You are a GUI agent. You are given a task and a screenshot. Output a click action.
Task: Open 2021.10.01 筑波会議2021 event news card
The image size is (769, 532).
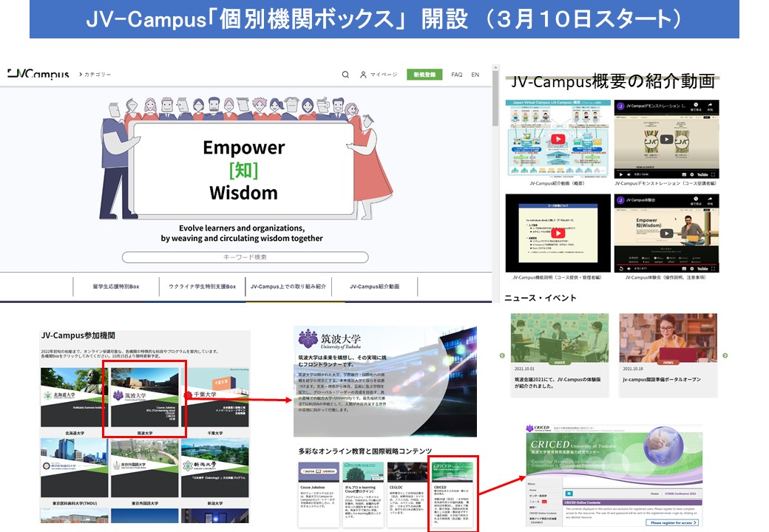click(560, 355)
